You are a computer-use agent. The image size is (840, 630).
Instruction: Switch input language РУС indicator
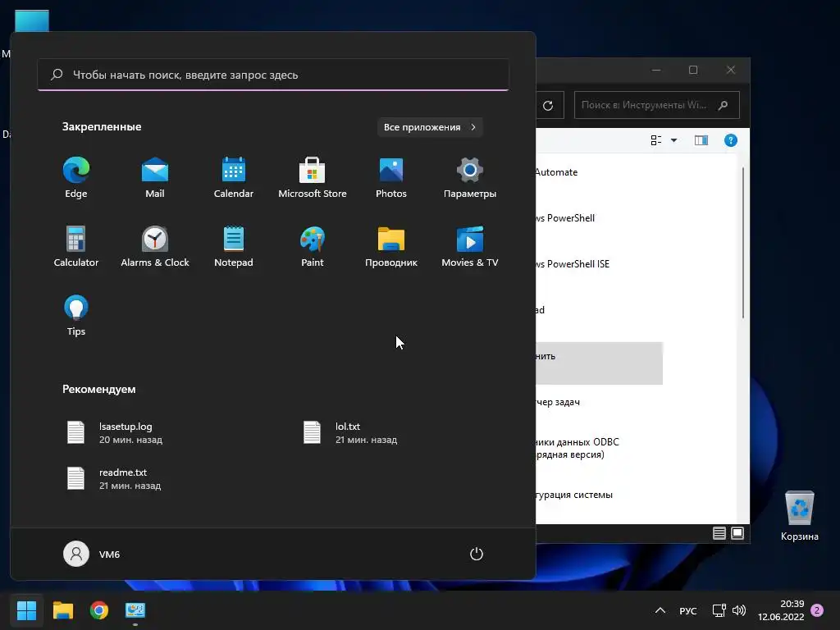[x=688, y=611]
